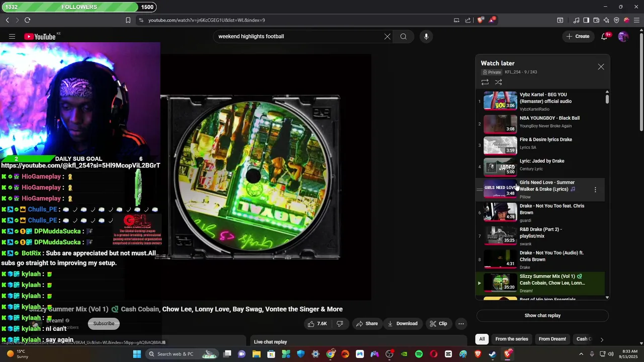644x362 pixels.
Task: Open Spotify from the taskbar
Action: coord(419,354)
